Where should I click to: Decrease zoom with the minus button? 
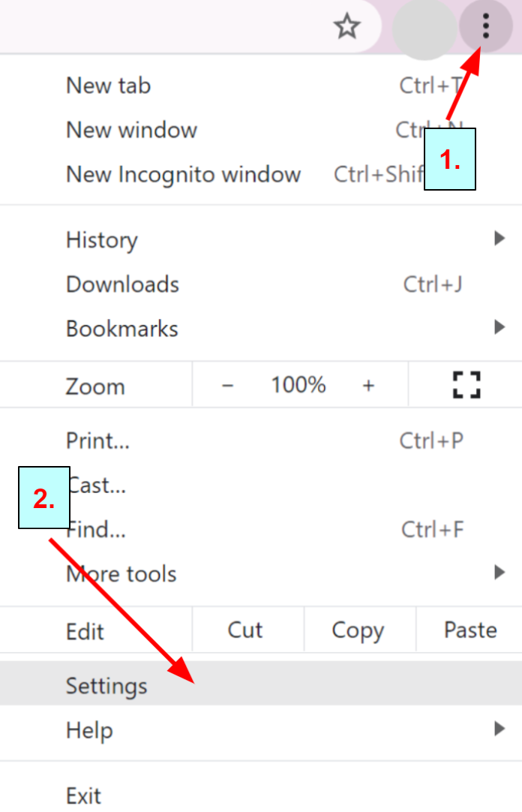[228, 386]
